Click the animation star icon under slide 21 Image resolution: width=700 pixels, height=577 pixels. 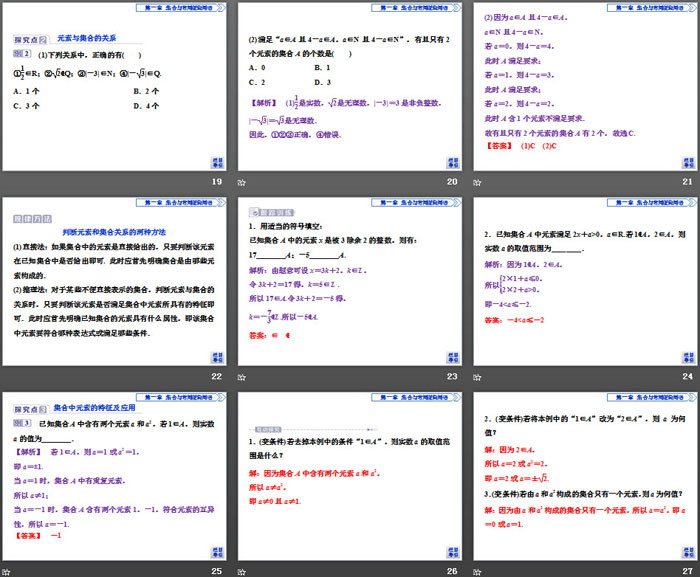(x=477, y=182)
